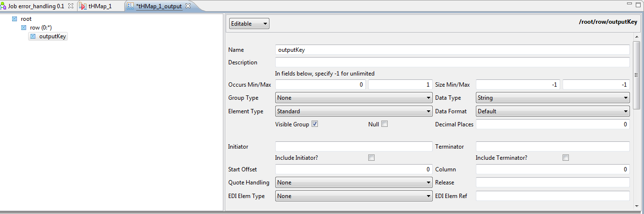Tick the Include Initiator checkbox
This screenshot has height=214, width=644.
click(372, 158)
